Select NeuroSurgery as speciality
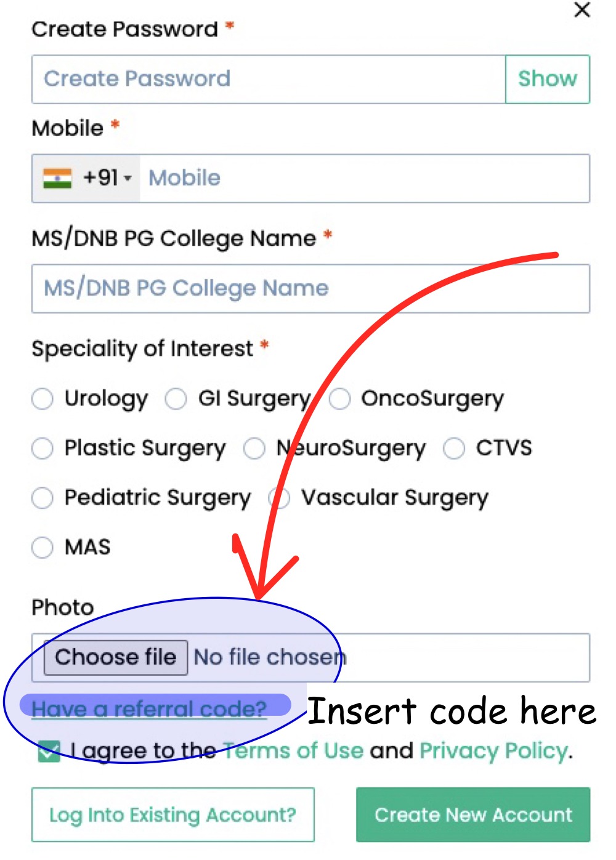The width and height of the screenshot is (616, 860). pyautogui.click(x=254, y=448)
